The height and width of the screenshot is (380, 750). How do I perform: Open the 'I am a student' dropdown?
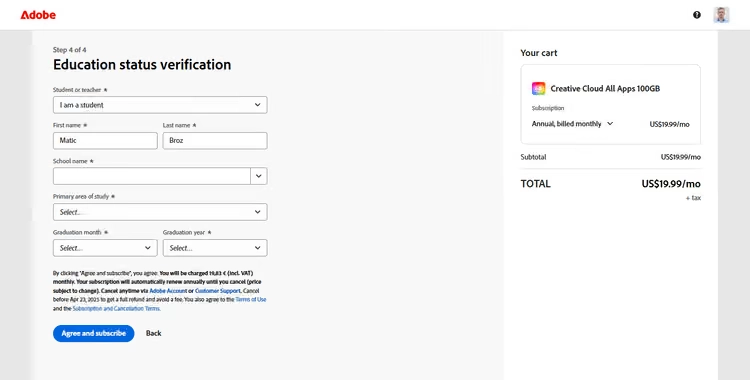[x=160, y=105]
